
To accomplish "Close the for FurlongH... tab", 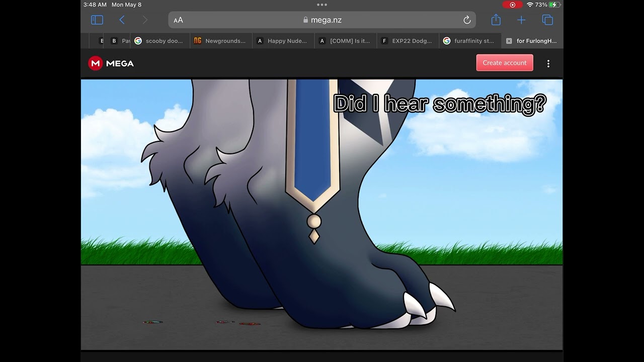I will pos(509,41).
